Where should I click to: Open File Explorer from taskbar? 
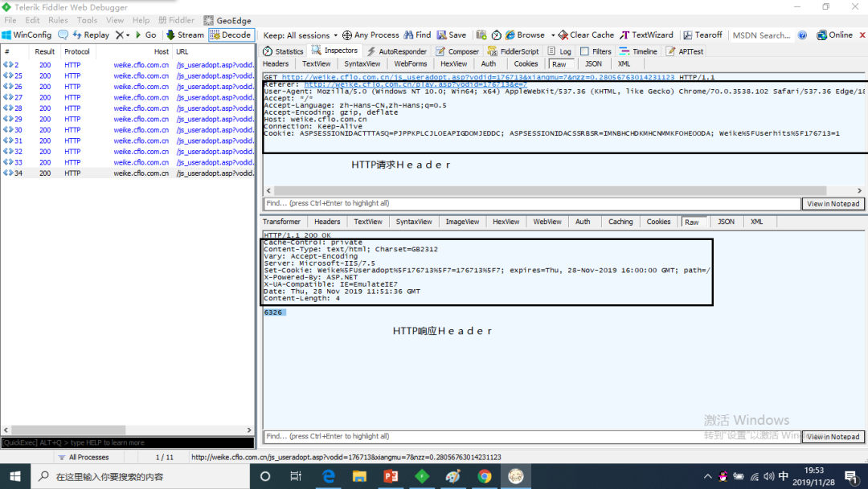coord(359,476)
